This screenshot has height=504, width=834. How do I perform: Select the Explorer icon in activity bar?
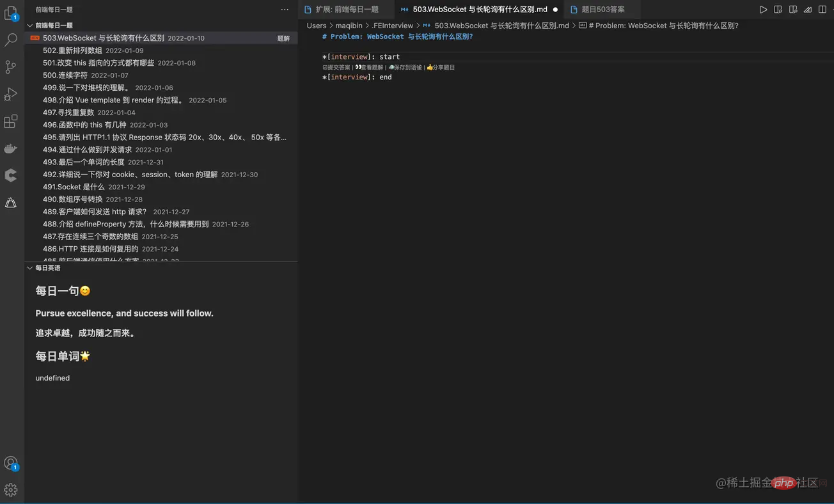pyautogui.click(x=10, y=13)
